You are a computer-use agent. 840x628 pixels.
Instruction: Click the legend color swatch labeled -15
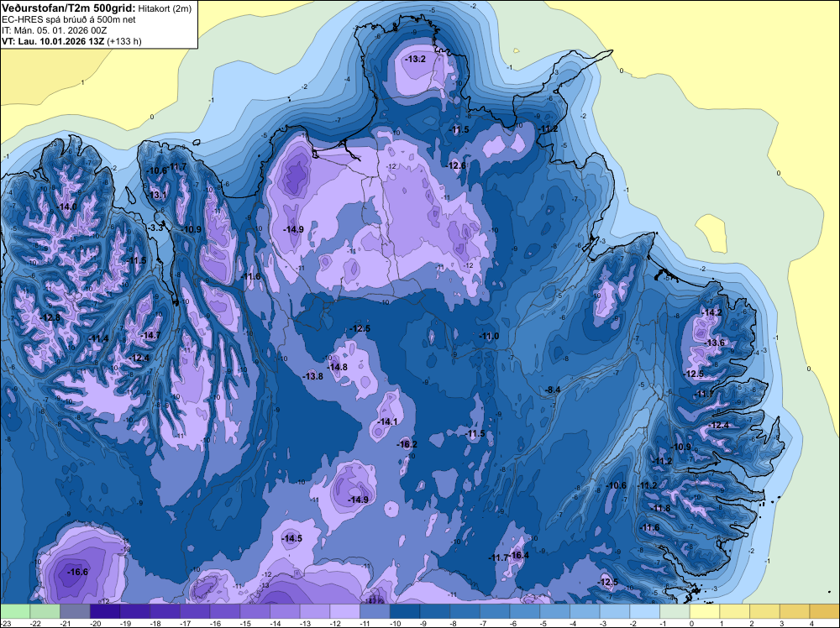tap(255, 611)
